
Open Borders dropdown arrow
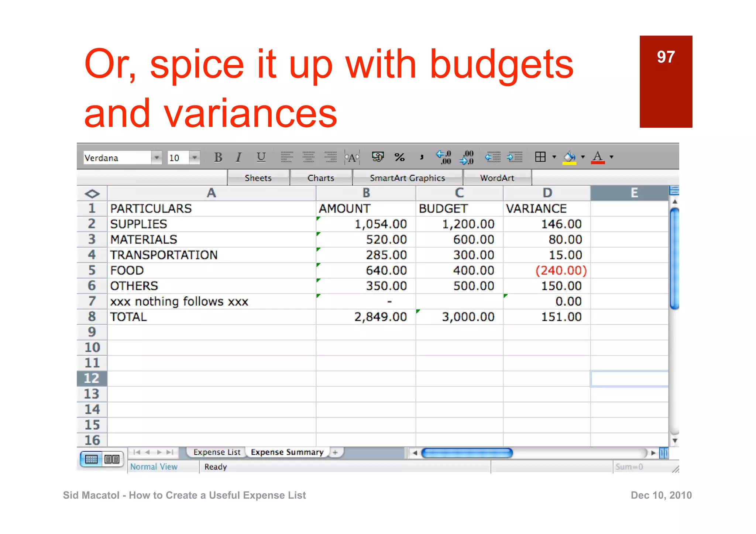tap(554, 157)
